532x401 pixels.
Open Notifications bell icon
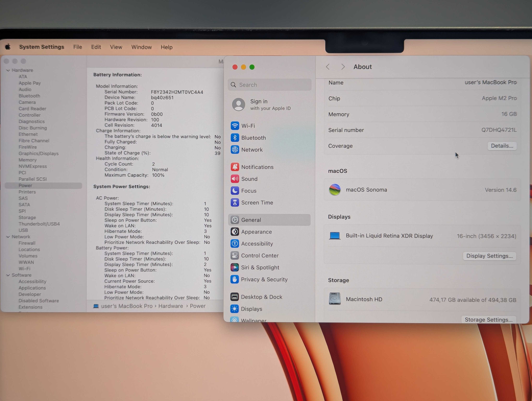235,167
